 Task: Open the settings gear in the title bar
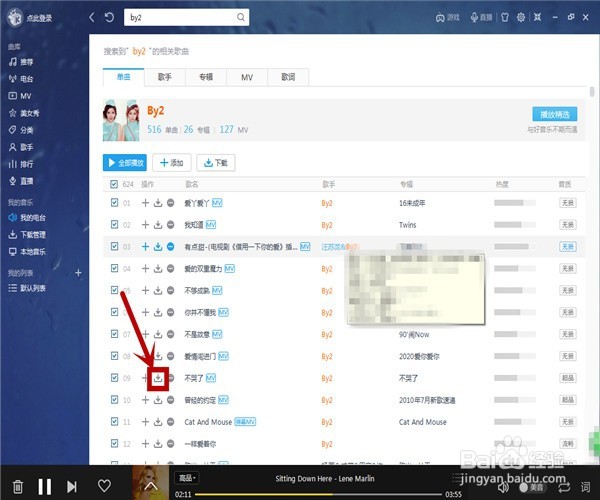[x=521, y=17]
